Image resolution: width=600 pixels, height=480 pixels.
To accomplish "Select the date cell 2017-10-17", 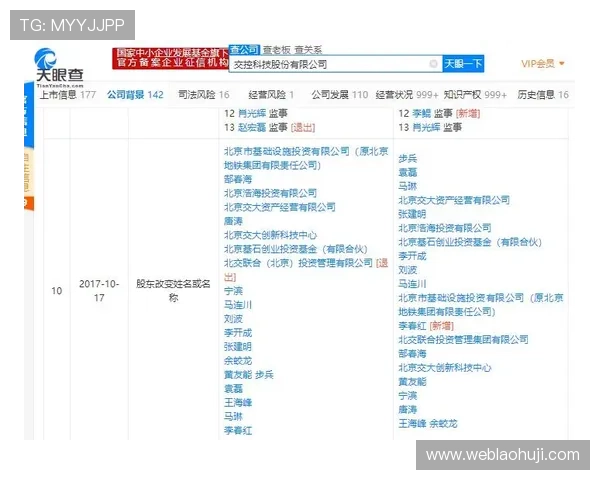I will 99,291.
